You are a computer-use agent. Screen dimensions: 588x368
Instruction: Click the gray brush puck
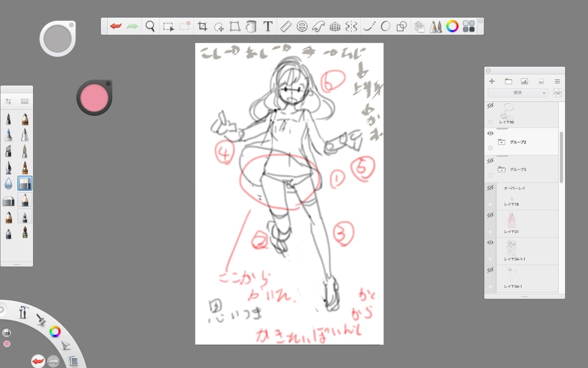click(57, 38)
